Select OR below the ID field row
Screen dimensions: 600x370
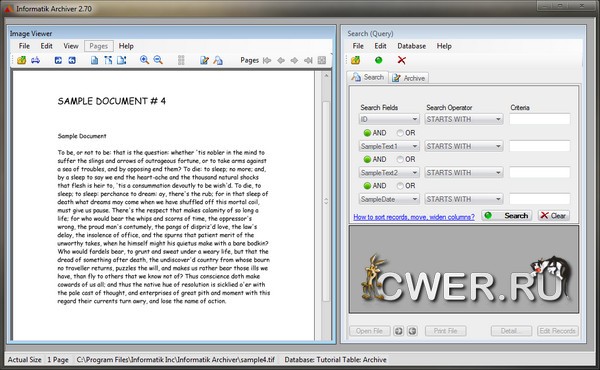tap(406, 133)
